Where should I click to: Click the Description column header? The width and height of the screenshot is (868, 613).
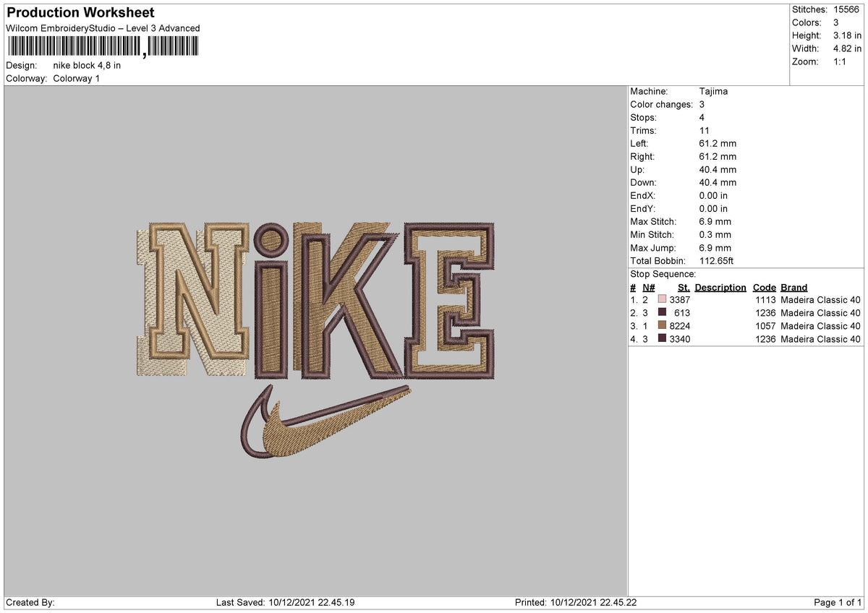720,287
